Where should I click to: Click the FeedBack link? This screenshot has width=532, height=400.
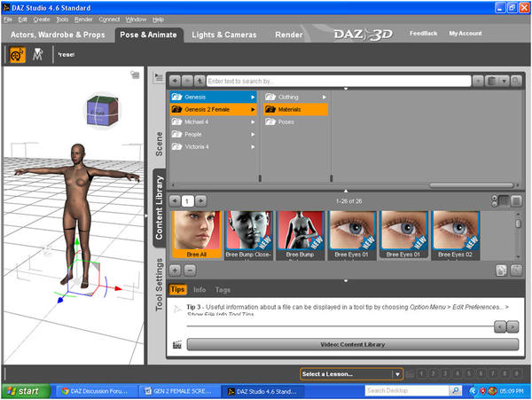point(424,33)
